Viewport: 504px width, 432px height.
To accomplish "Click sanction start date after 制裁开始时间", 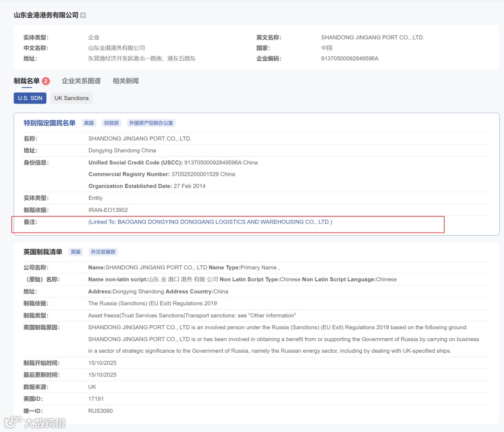I will [x=102, y=363].
